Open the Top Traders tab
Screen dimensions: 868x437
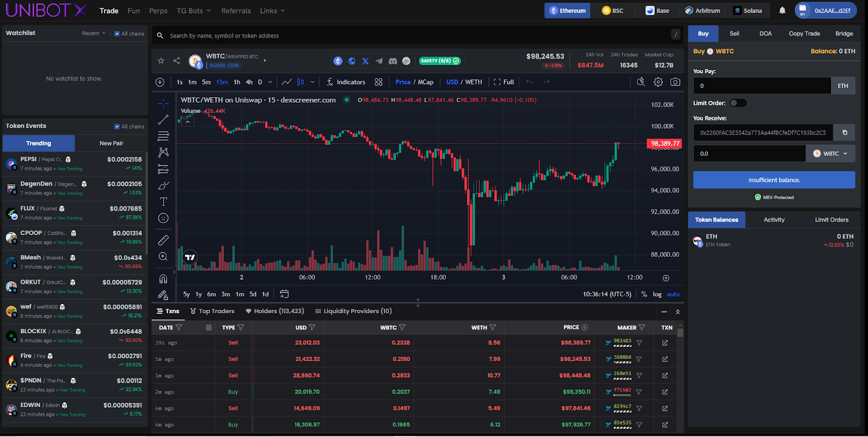point(212,311)
